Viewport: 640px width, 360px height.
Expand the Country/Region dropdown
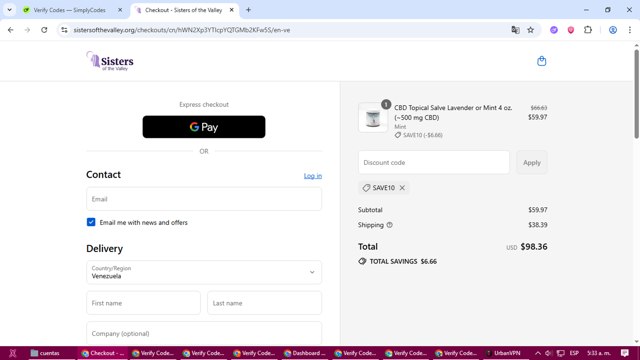tap(204, 272)
